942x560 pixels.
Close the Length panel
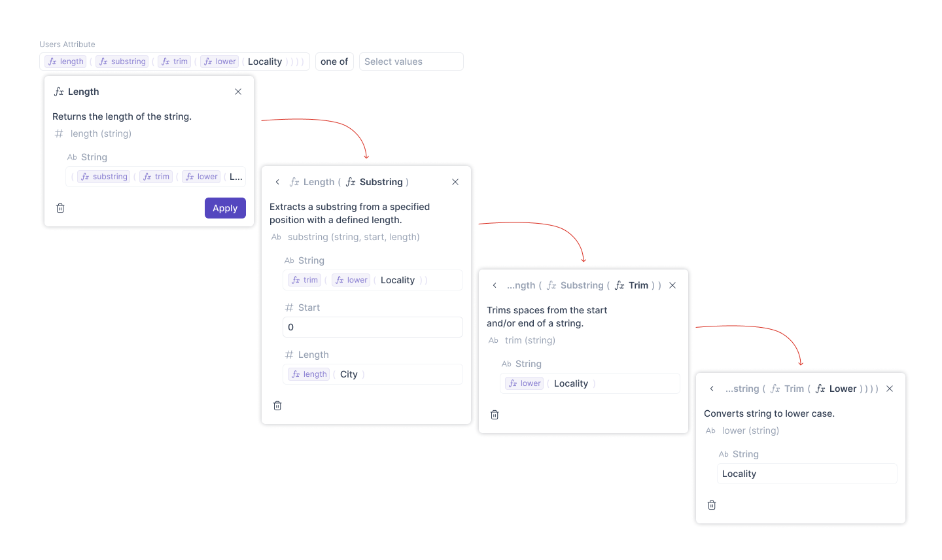[x=238, y=92]
